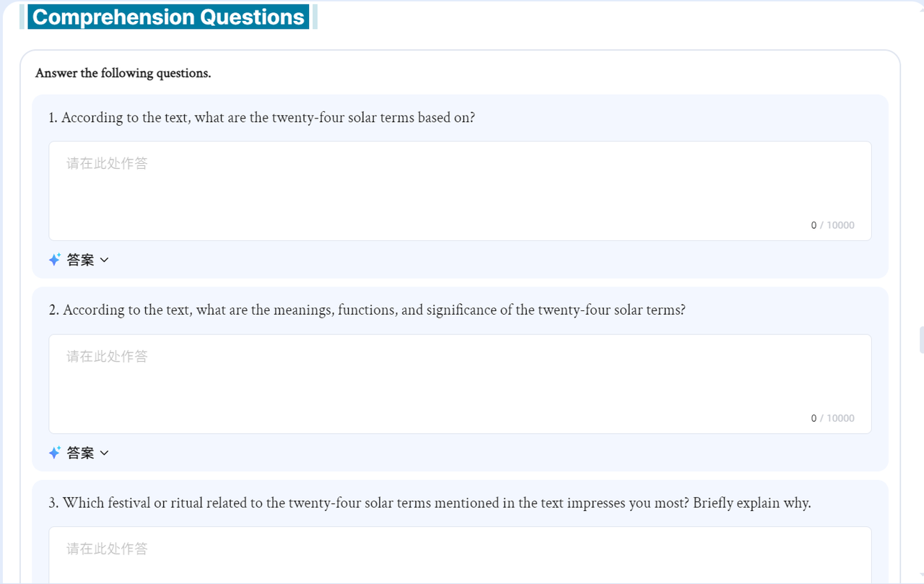Click the light-blue accent bar right of the heading
Image resolution: width=924 pixels, height=584 pixels.
[315, 17]
